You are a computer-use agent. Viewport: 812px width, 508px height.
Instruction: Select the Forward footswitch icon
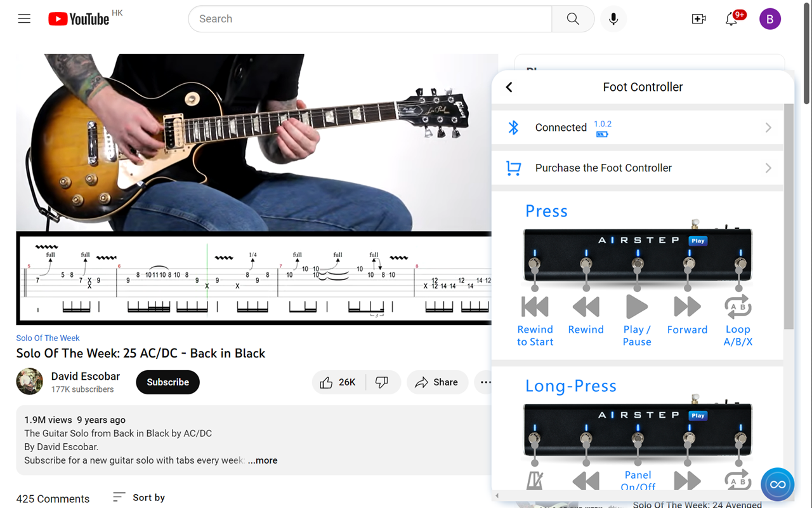(687, 306)
